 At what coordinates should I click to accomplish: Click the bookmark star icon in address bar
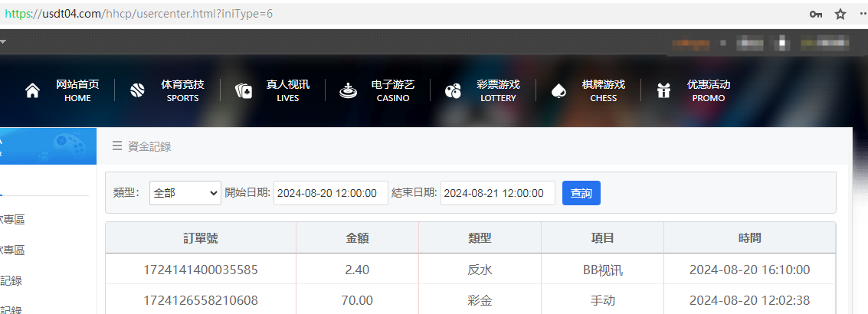840,14
